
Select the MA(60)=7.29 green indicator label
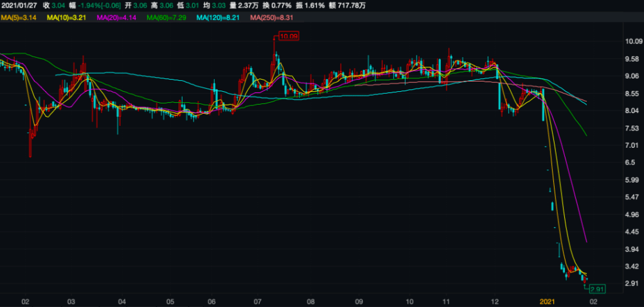tap(167, 17)
